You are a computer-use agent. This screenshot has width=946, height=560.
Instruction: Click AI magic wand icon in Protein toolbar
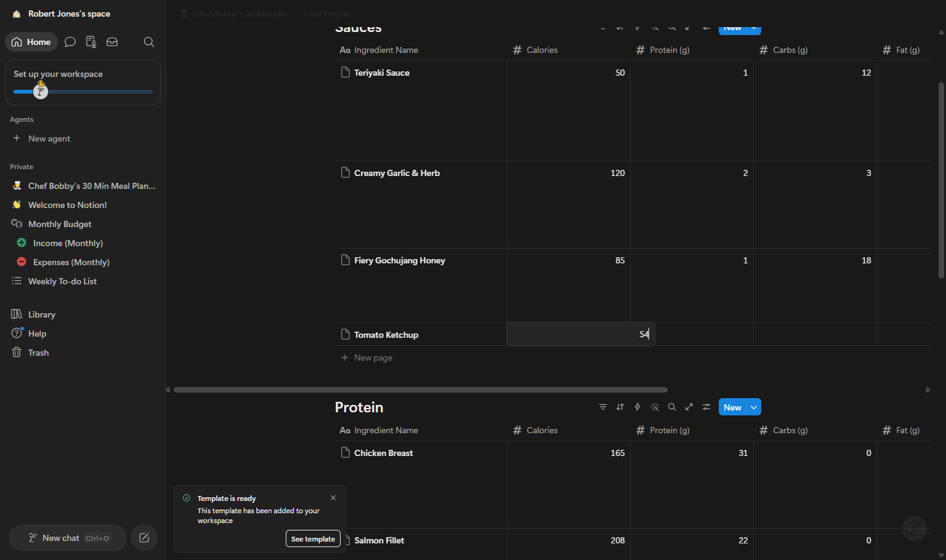pyautogui.click(x=655, y=407)
